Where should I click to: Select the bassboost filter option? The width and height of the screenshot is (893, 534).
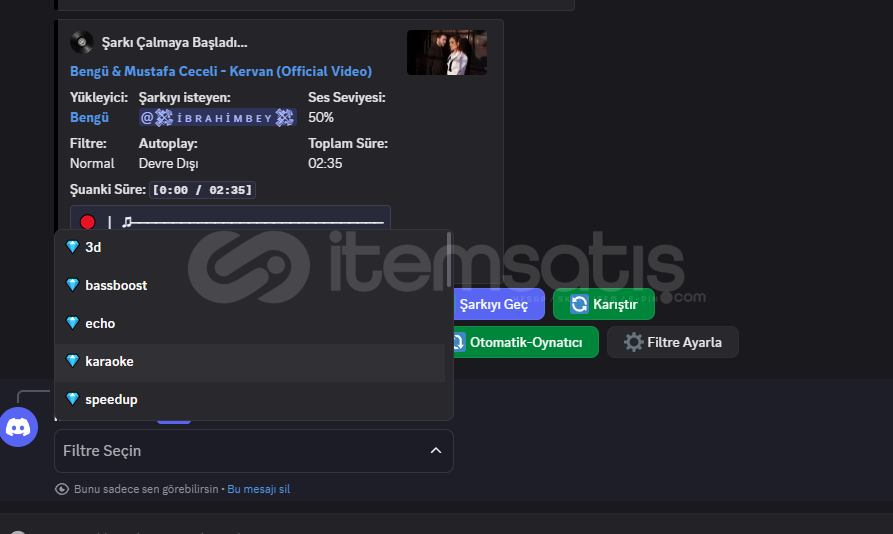(249, 285)
